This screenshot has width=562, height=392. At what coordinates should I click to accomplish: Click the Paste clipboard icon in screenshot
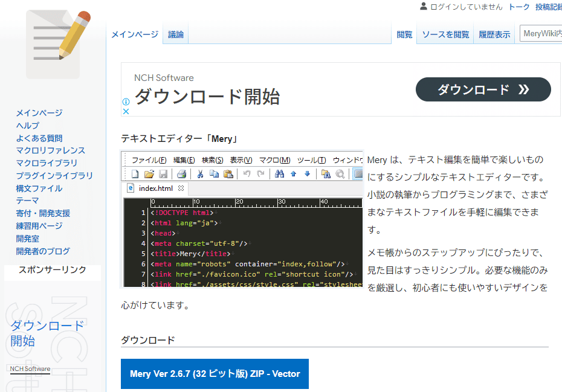[228, 174]
